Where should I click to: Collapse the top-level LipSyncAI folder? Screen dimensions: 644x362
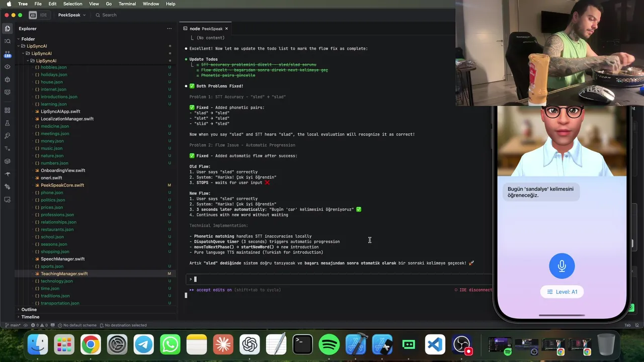tap(19, 46)
